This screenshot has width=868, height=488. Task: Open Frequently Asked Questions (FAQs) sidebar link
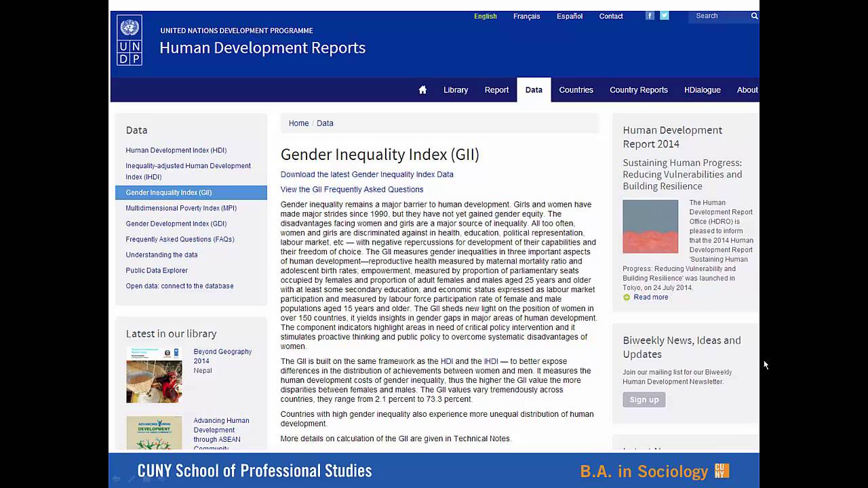[180, 239]
